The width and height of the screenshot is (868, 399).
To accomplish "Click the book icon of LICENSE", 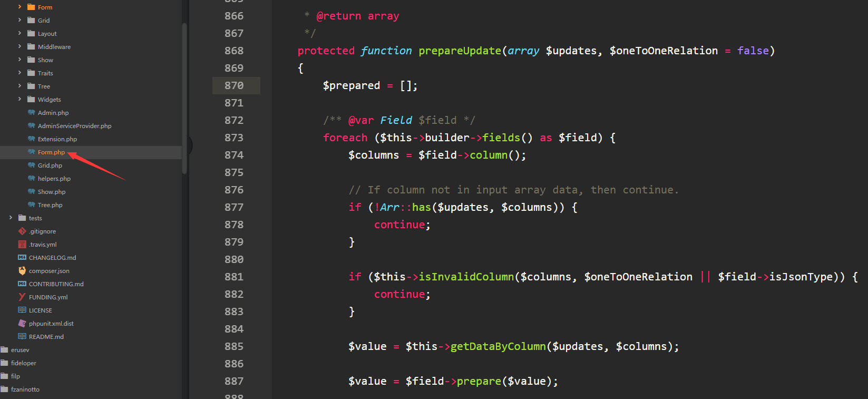I will click(22, 310).
